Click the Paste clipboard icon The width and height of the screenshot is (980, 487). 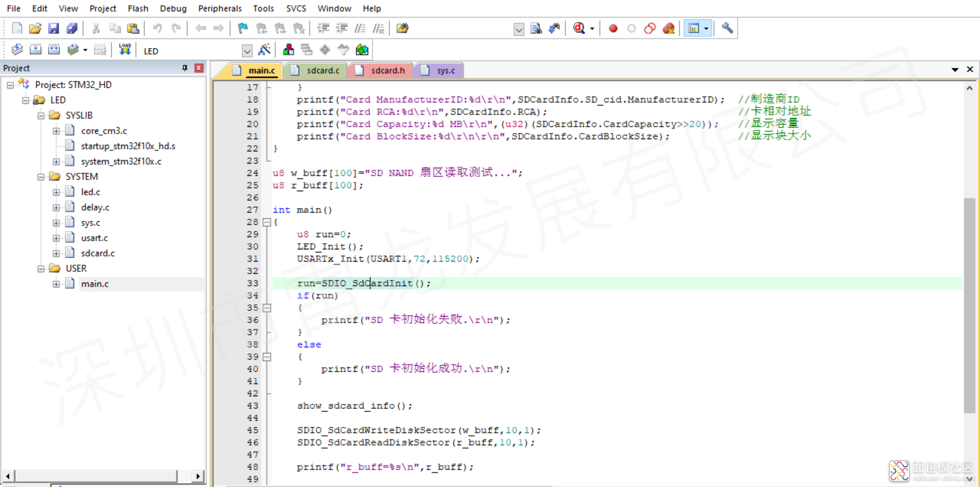pyautogui.click(x=133, y=29)
